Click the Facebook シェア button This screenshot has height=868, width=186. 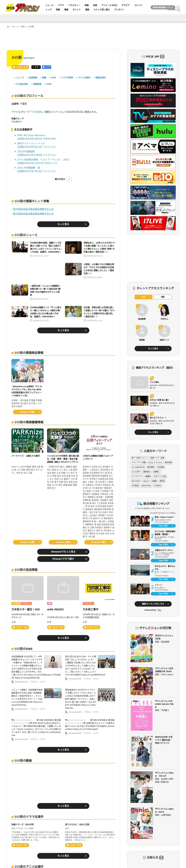(47, 67)
